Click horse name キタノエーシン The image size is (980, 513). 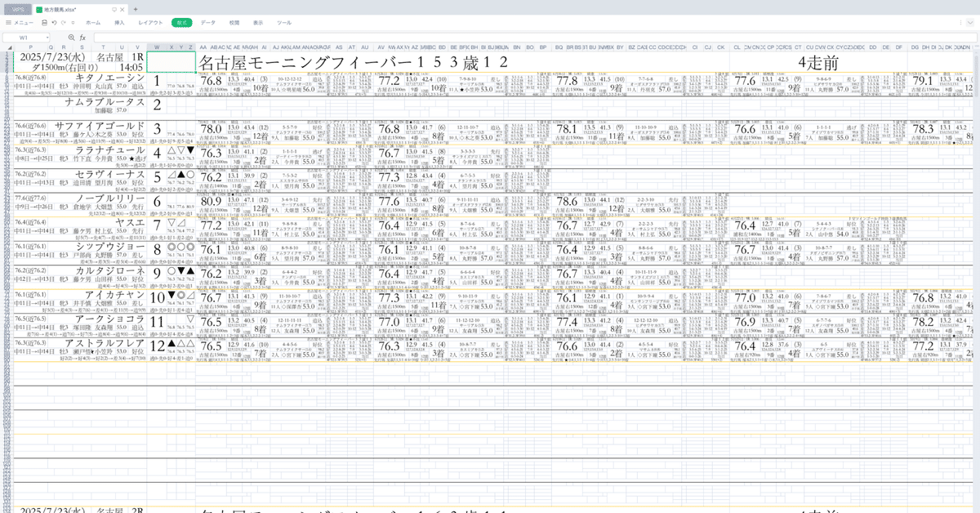109,78
